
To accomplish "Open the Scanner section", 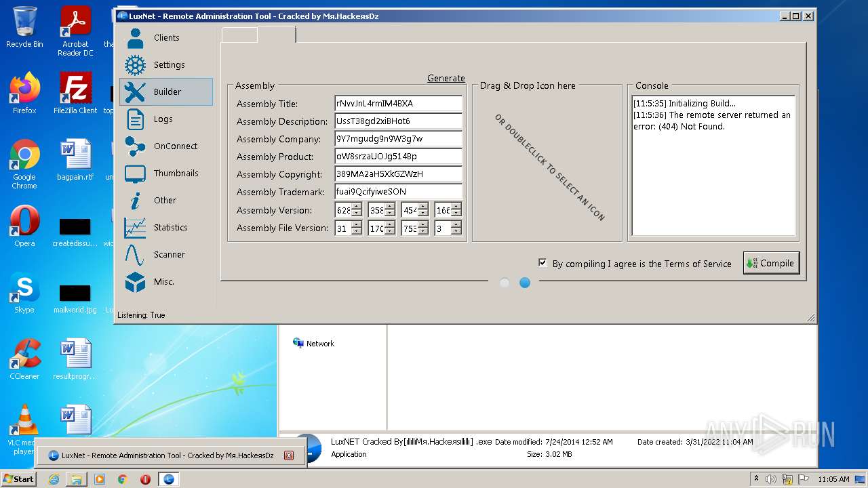I will point(166,255).
